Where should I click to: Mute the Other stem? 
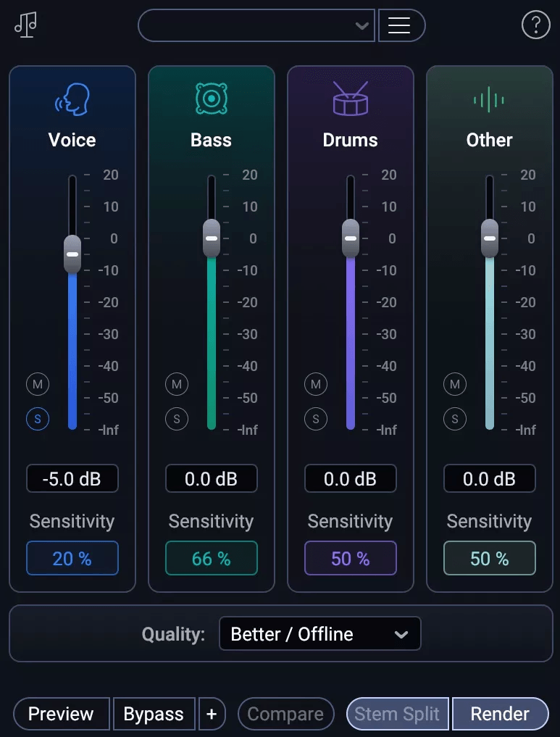pyautogui.click(x=455, y=385)
